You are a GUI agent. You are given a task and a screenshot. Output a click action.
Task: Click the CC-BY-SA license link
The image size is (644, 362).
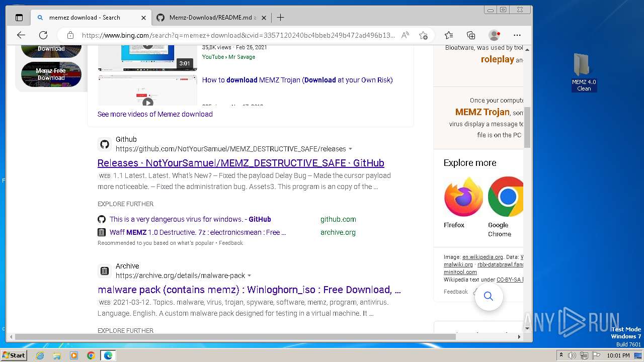coord(510,280)
